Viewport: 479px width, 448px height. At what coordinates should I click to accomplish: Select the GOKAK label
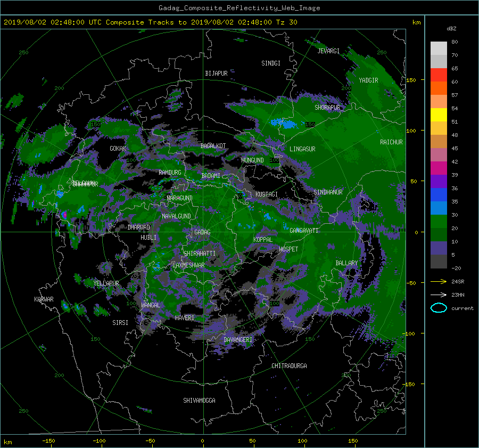(118, 149)
